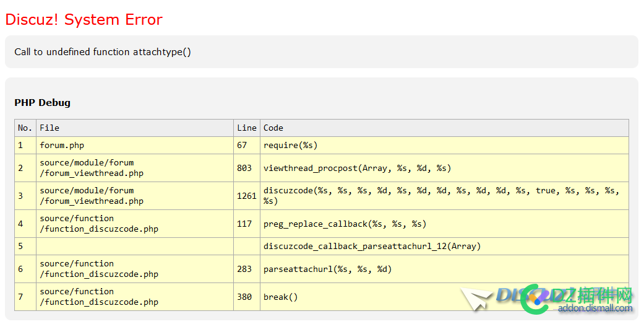
Task: Click the "Call to undefined function attachtype()" message
Action: 103,52
